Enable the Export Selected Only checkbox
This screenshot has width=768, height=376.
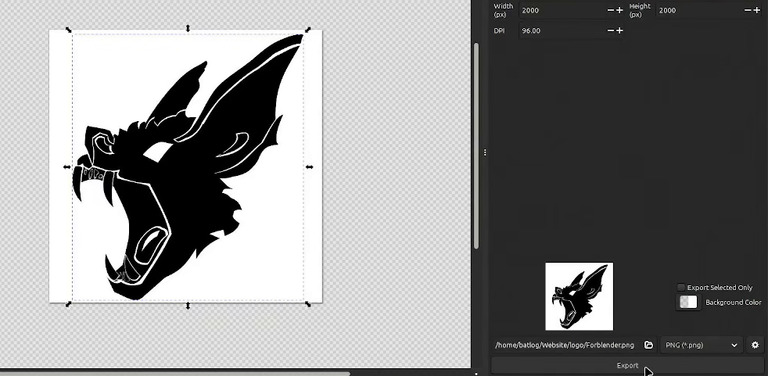pos(681,287)
